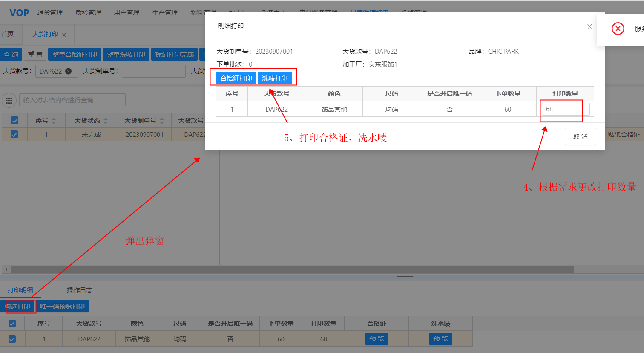Click the 洗唛打印 button in the dialog

(x=275, y=78)
